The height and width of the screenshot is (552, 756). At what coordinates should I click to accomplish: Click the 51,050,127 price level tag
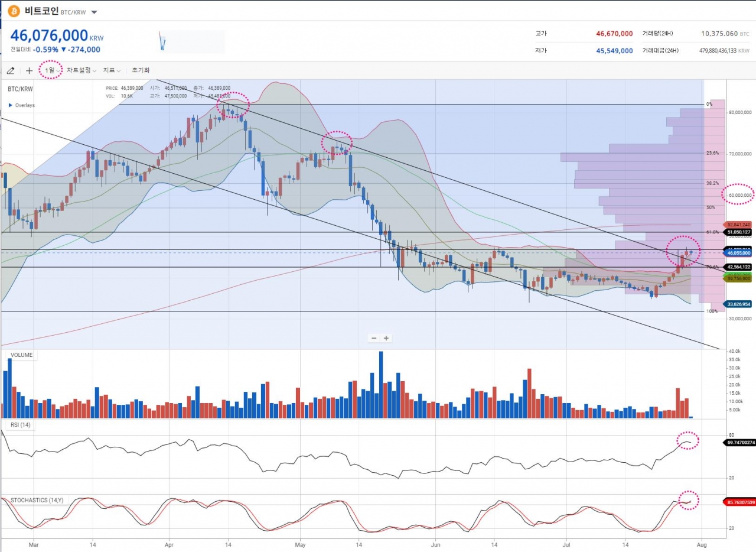coord(739,232)
